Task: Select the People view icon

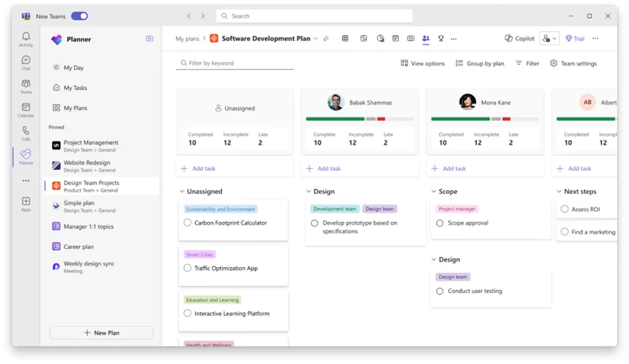Action: (x=426, y=38)
